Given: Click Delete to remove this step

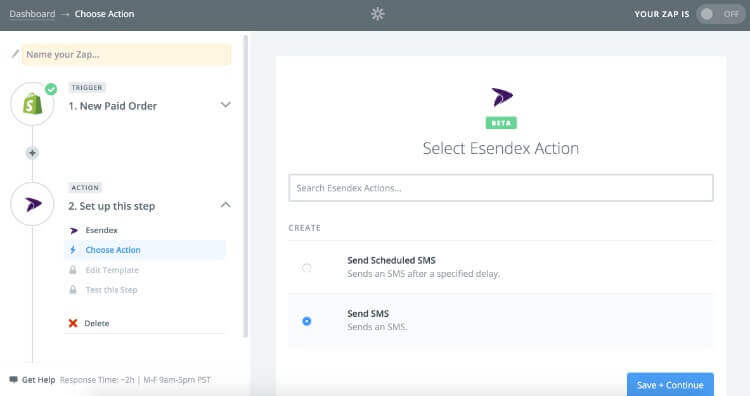Looking at the screenshot, I should [97, 323].
